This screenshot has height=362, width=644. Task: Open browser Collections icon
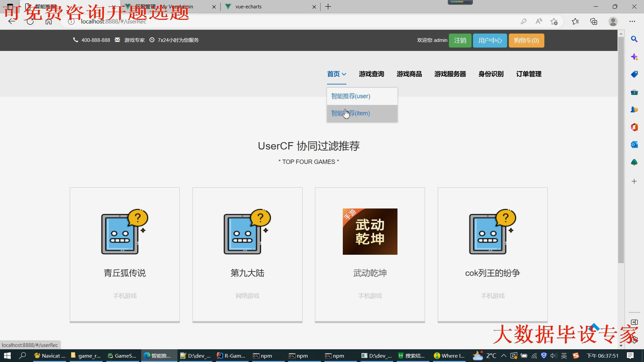594,21
